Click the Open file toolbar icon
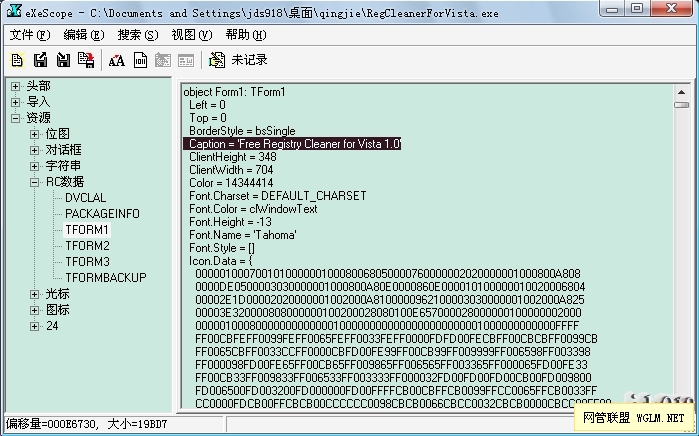This screenshot has height=436, width=699. coord(17,60)
